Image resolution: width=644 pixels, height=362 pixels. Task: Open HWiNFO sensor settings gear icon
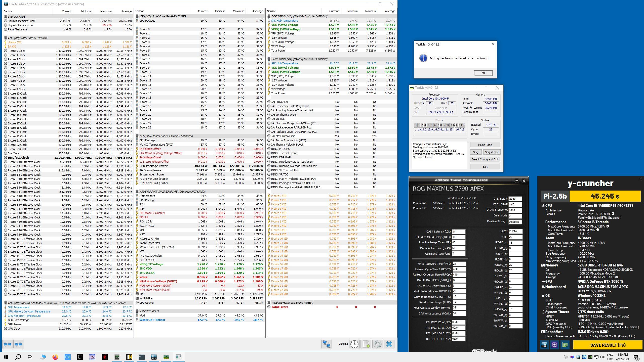[377, 344]
